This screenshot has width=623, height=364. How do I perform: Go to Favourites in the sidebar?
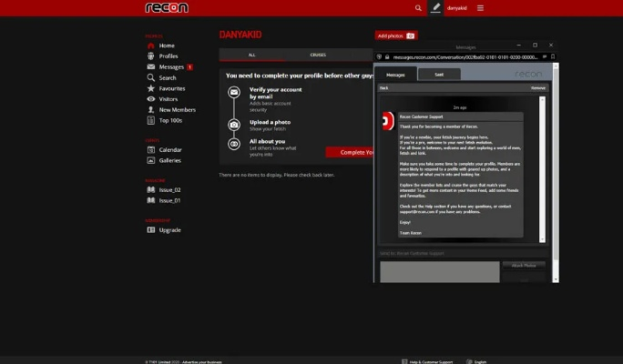click(171, 88)
